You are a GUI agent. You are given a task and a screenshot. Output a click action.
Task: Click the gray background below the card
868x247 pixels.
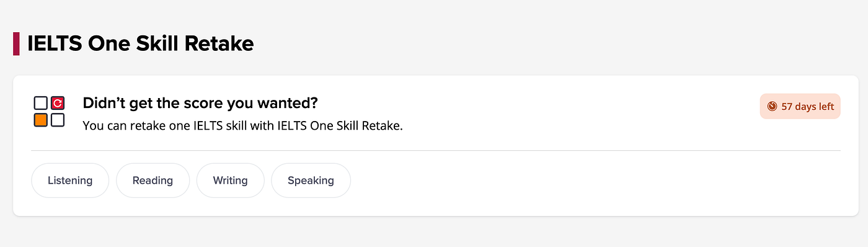(x=434, y=232)
